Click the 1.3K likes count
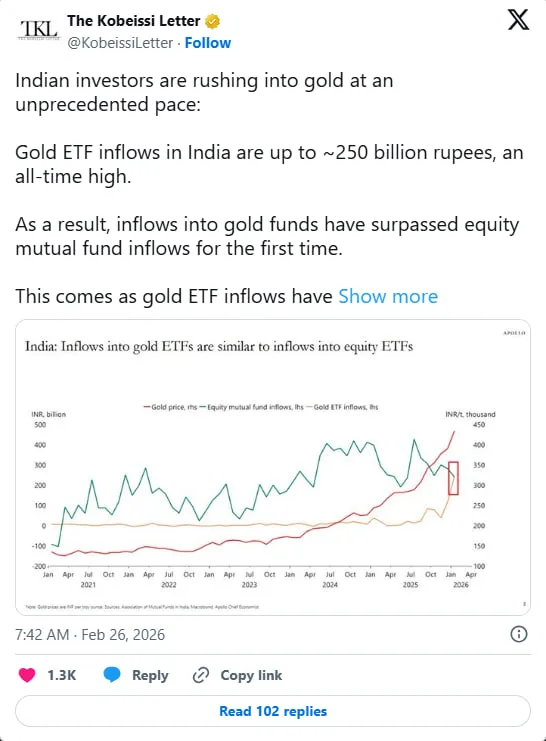The width and height of the screenshot is (546, 741). click(61, 675)
